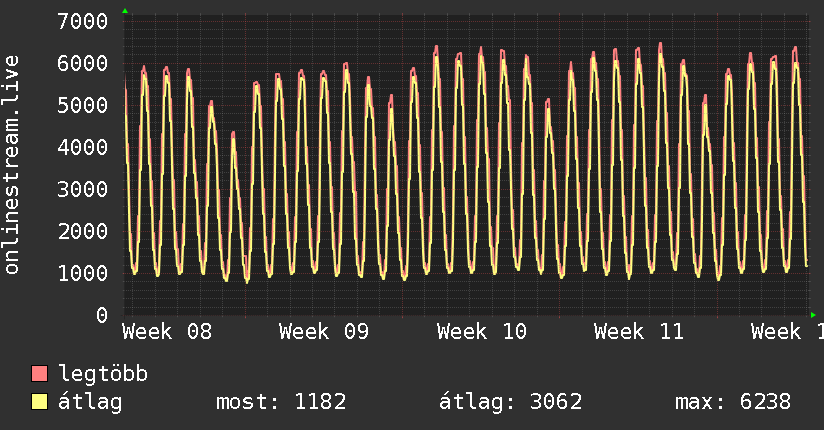Click the Week 09 x-axis label

[325, 332]
